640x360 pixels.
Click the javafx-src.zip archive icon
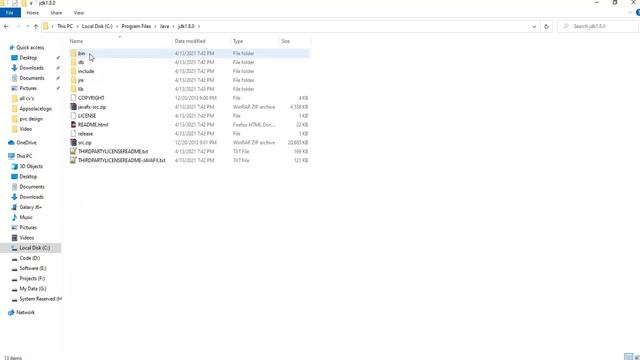pyautogui.click(x=73, y=107)
